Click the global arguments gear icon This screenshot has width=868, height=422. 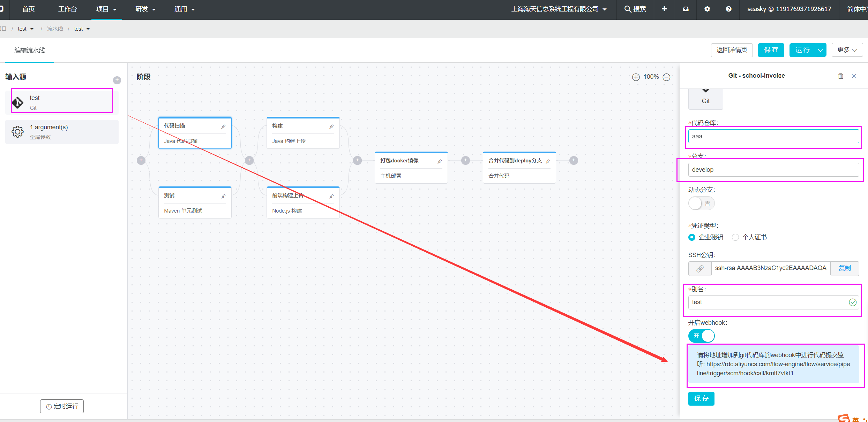tap(17, 132)
